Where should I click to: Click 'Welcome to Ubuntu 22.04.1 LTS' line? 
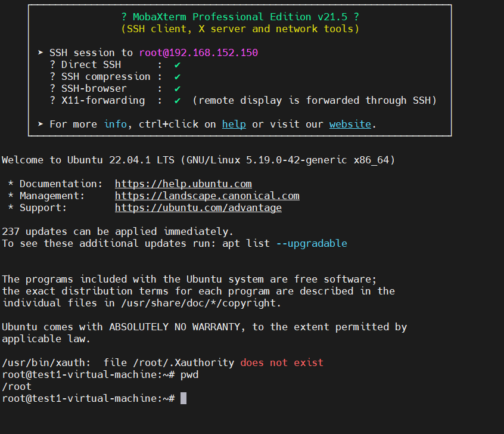pos(198,160)
